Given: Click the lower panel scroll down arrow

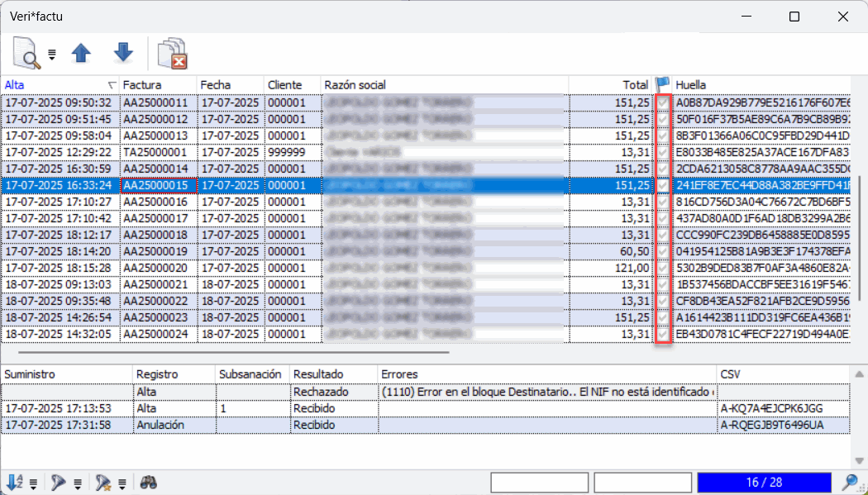Looking at the screenshot, I should click(859, 461).
